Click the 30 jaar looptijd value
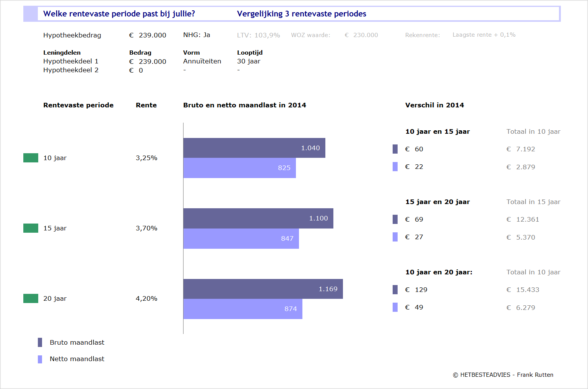This screenshot has height=389, width=588. [249, 61]
